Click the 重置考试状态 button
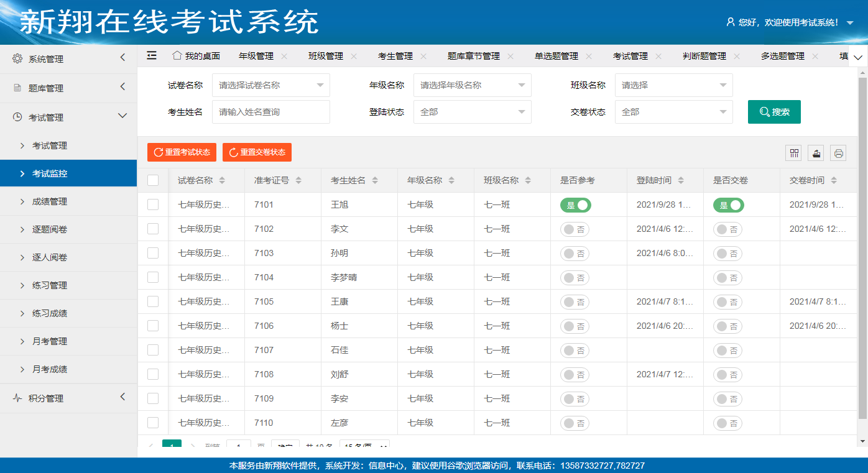 pos(182,152)
